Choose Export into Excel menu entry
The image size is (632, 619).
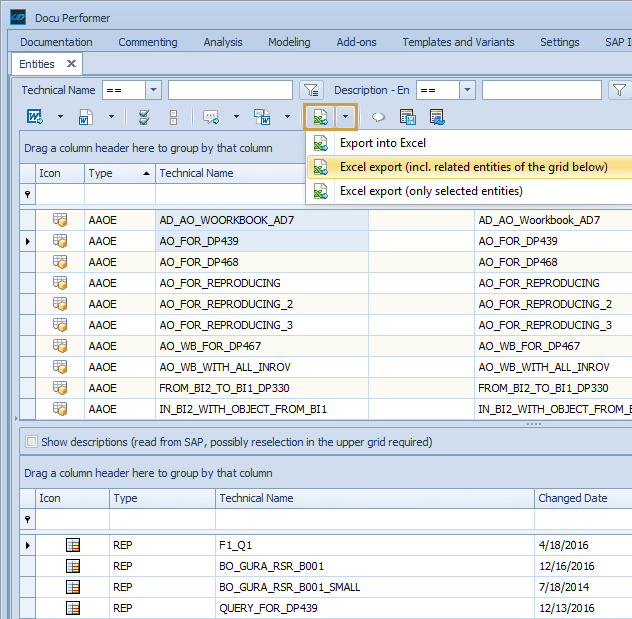pyautogui.click(x=382, y=143)
